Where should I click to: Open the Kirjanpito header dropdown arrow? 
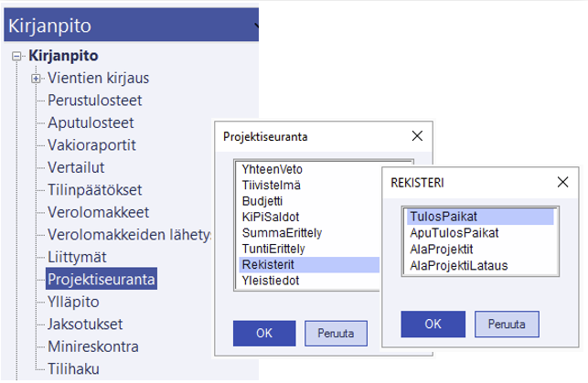pyautogui.click(x=255, y=26)
